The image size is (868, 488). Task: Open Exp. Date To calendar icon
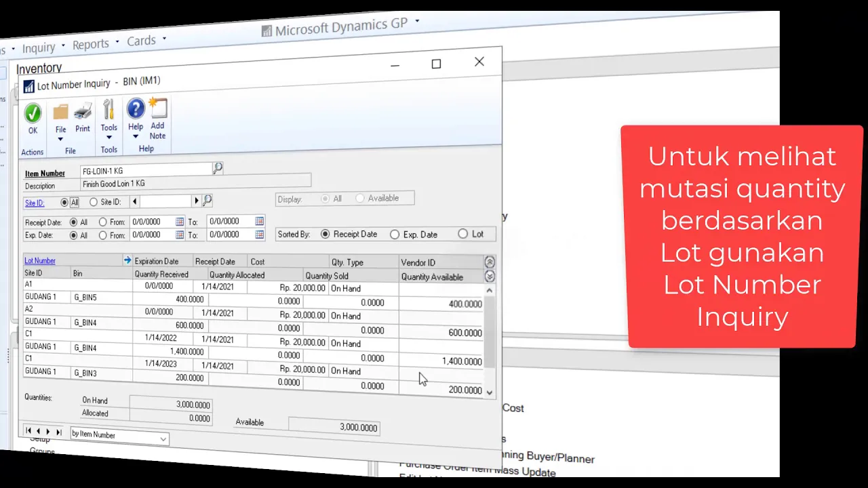[260, 235]
